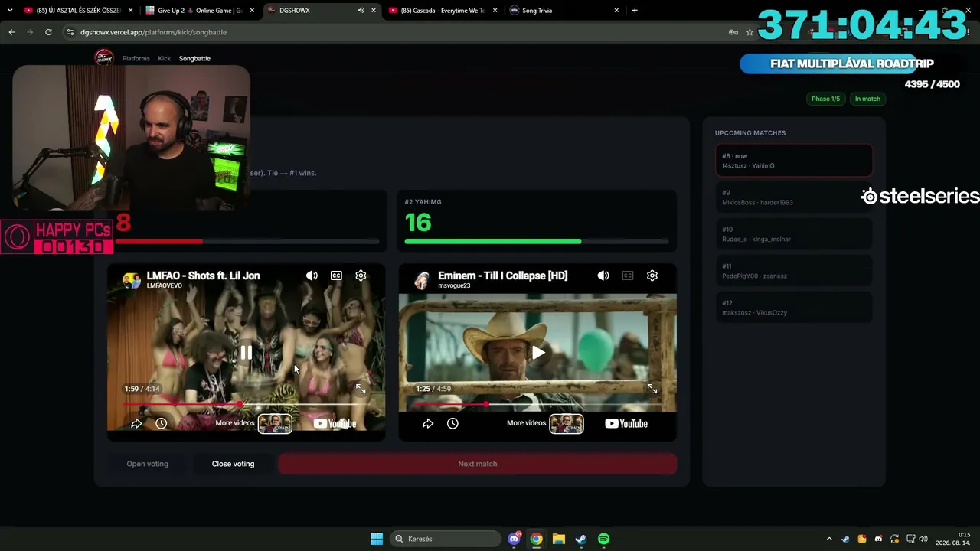The width and height of the screenshot is (980, 551).
Task: Click the LMFAOVEVO channel avatar
Action: click(x=132, y=280)
